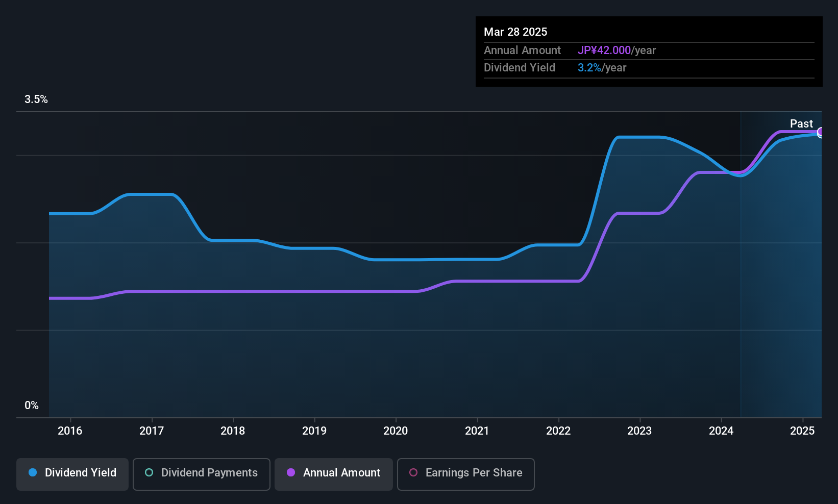Image resolution: width=838 pixels, height=504 pixels.
Task: Toggle the Dividend Yield legend button
Action: point(72,474)
